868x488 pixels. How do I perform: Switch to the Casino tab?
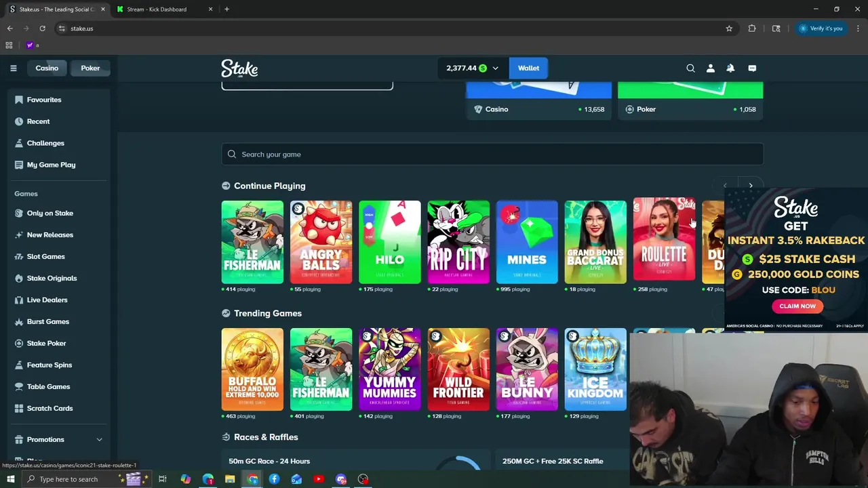[x=47, y=68]
